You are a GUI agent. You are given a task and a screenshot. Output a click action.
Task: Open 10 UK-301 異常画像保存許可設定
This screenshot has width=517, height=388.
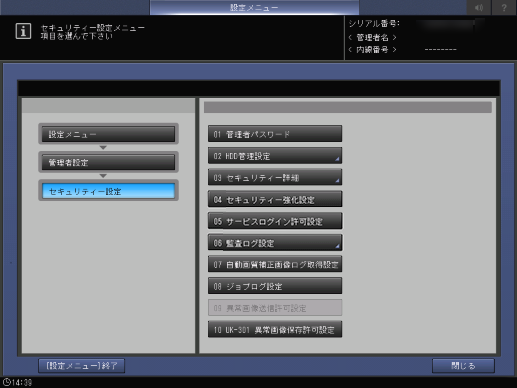[x=275, y=330]
